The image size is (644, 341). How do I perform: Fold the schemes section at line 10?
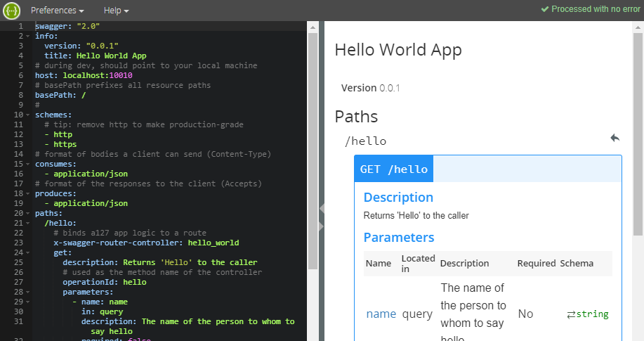pyautogui.click(x=27, y=115)
